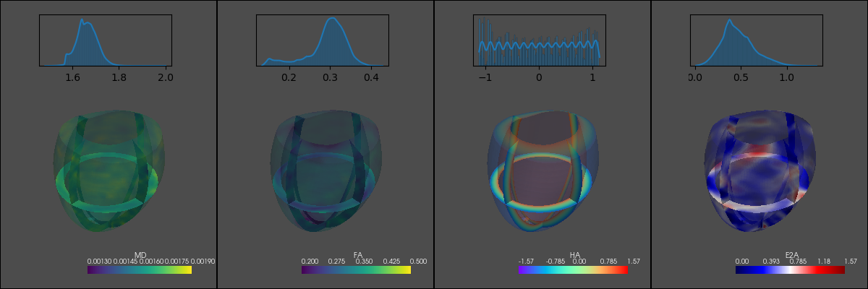Click the 0.200 label on FA bar
Viewport: 868px width, 289px height.
[x=310, y=262]
